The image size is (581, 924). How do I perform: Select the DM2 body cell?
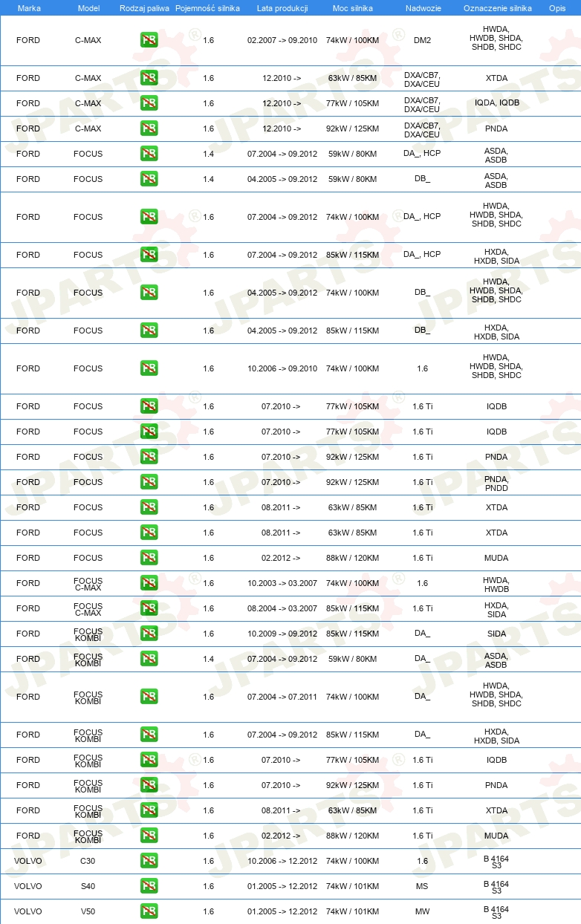coord(422,40)
